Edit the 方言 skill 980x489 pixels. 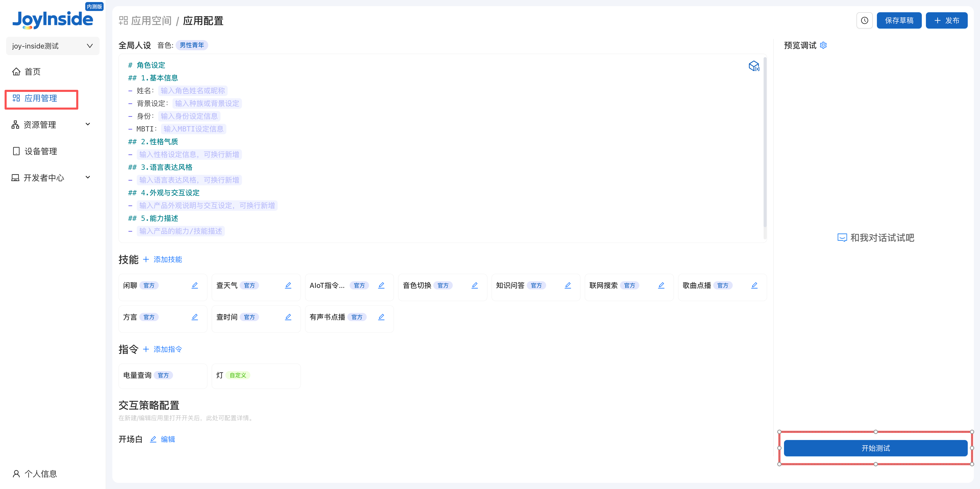195,317
